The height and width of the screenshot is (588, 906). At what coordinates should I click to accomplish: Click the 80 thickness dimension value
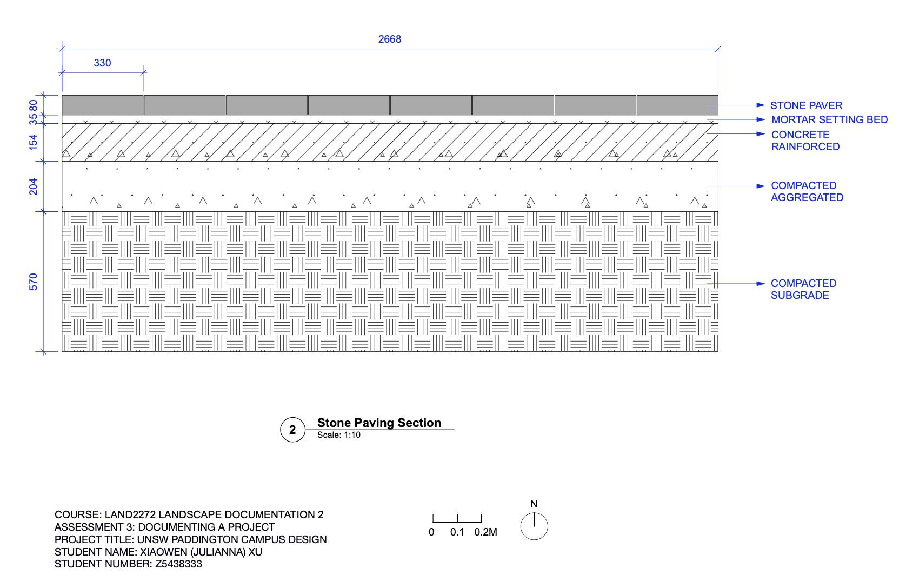pos(34,105)
